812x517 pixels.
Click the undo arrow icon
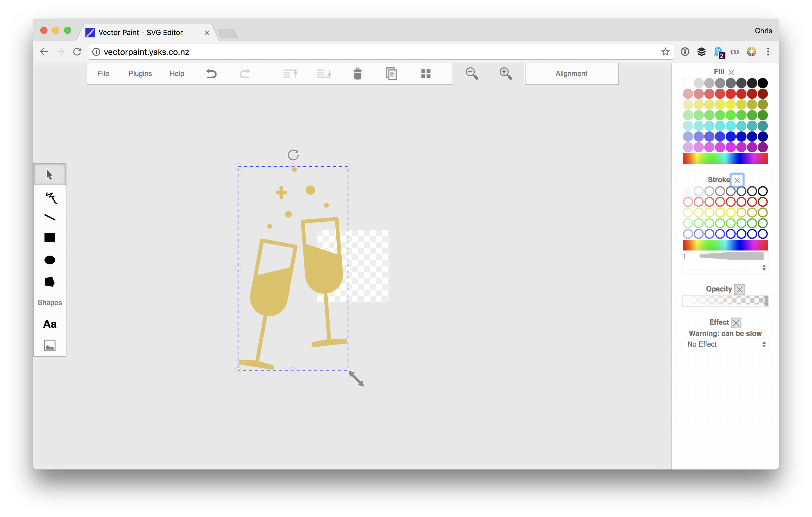[x=211, y=74]
